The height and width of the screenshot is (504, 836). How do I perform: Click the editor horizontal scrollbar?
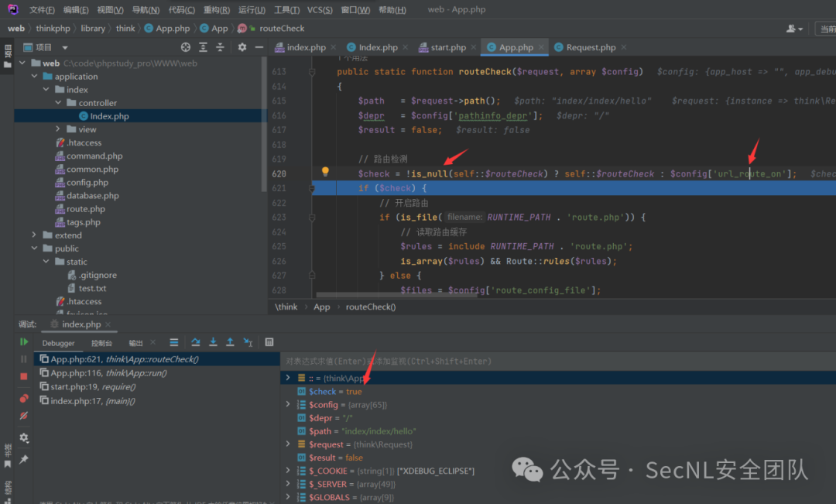[396, 294]
